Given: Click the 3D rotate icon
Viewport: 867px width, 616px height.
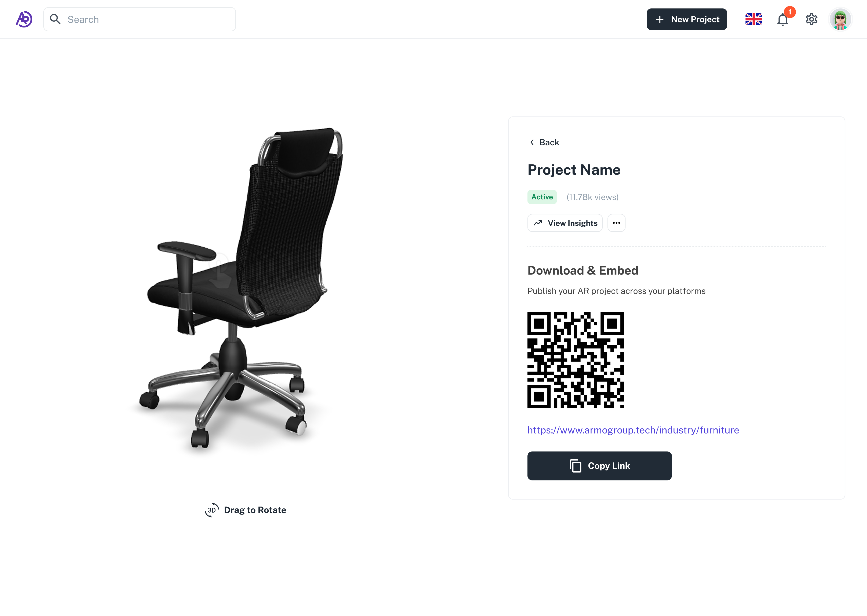Looking at the screenshot, I should point(212,510).
